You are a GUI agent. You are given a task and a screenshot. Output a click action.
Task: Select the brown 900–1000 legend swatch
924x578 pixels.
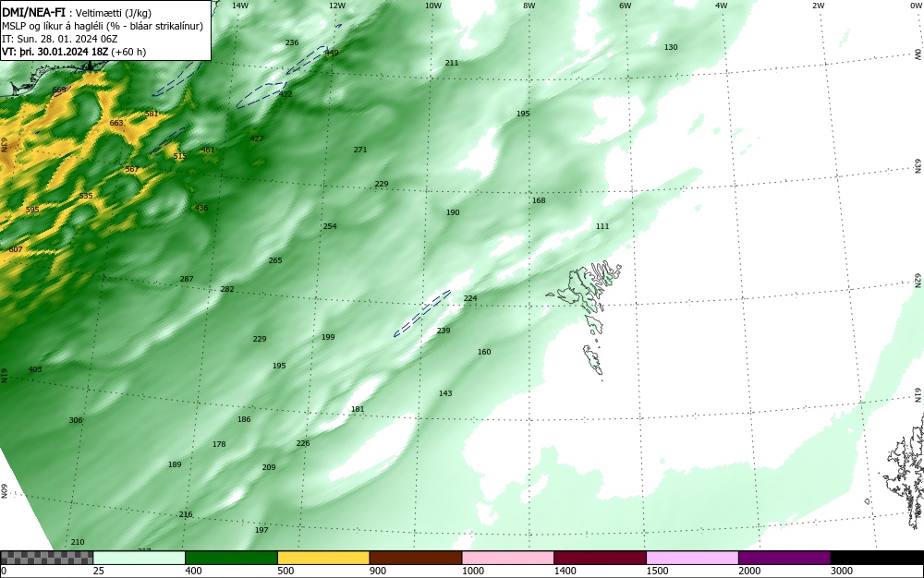point(416,558)
